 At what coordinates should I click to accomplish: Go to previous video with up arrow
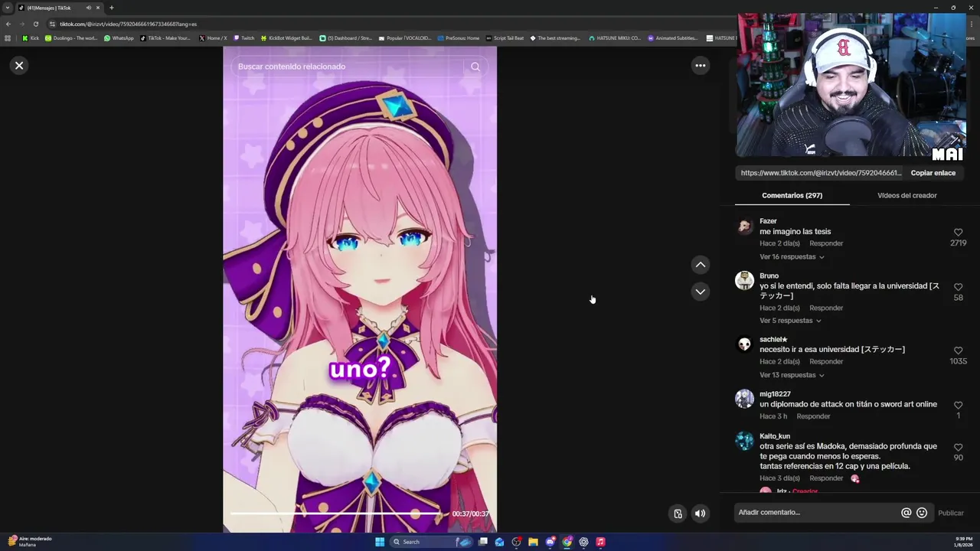700,265
